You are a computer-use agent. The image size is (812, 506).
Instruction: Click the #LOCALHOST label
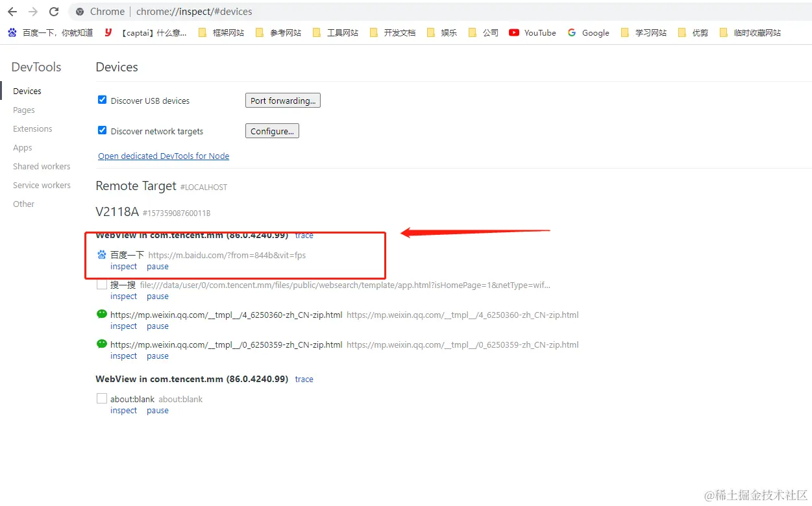204,187
